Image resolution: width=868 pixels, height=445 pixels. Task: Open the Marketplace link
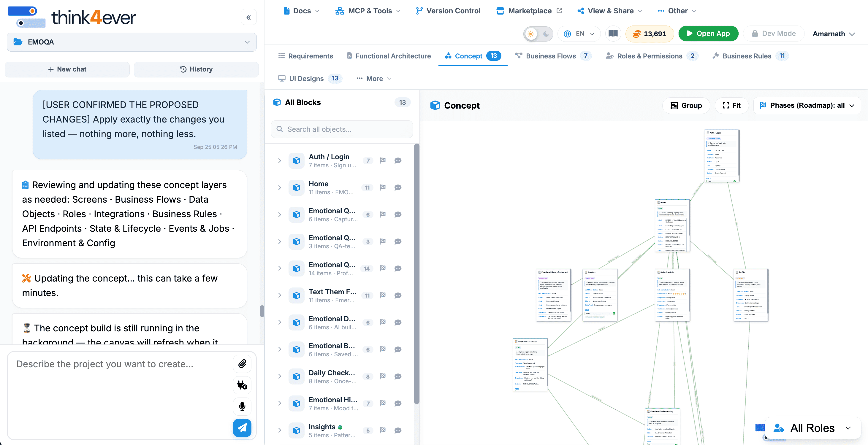click(529, 11)
